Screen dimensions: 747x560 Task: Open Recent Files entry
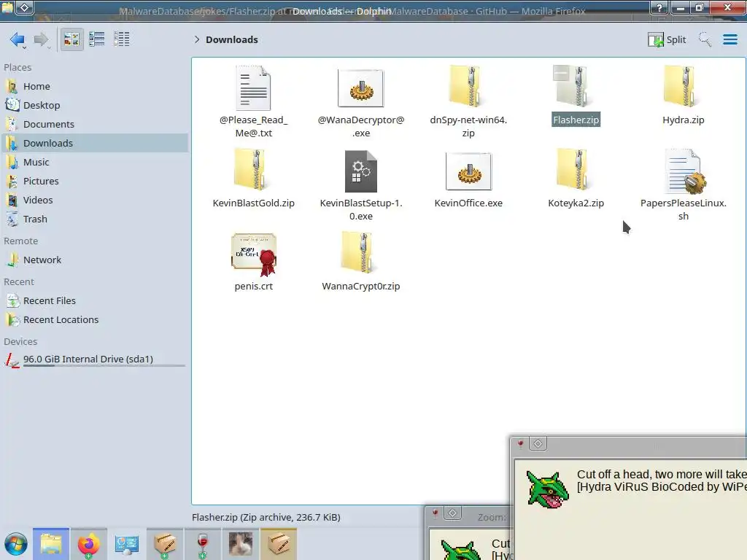94,301
